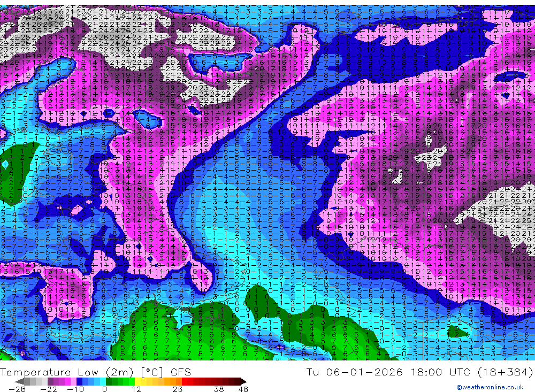Screen dimensions: 535x392
Task: Click the 'Temperature Low (2m) [°C] GFS' title
Action: pos(96,372)
